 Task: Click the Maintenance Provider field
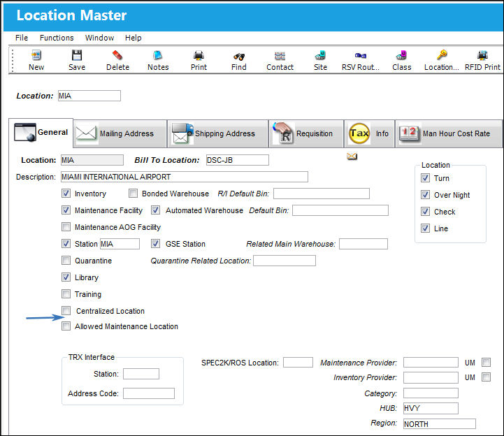point(431,363)
